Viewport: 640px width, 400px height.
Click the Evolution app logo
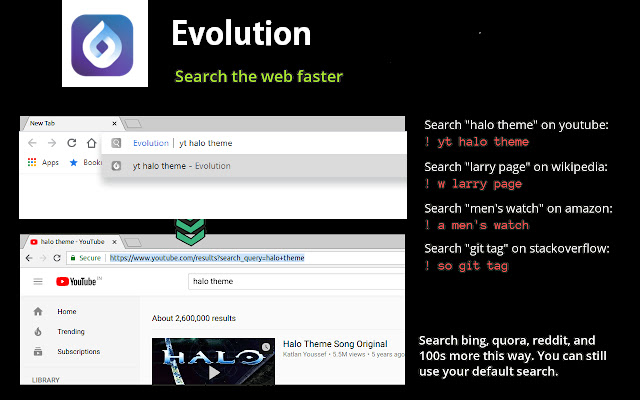coord(102,45)
